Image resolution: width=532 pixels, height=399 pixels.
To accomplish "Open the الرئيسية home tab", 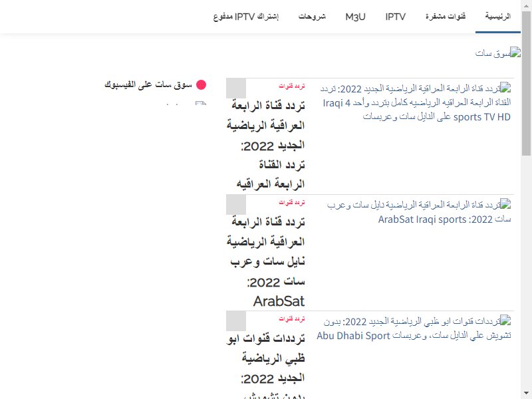I will coord(497,16).
